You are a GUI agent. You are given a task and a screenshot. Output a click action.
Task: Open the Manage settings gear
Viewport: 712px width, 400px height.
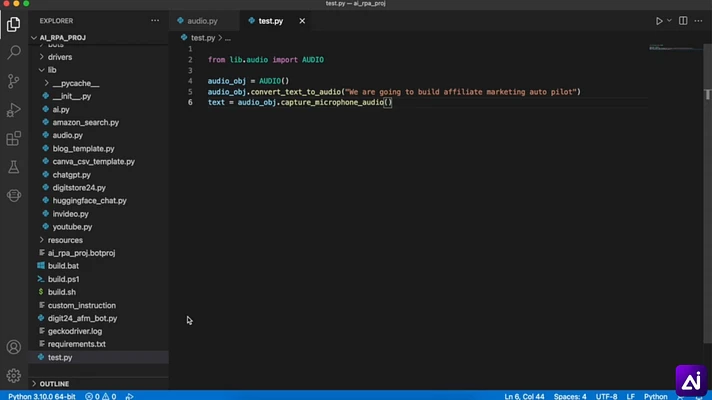pos(14,375)
